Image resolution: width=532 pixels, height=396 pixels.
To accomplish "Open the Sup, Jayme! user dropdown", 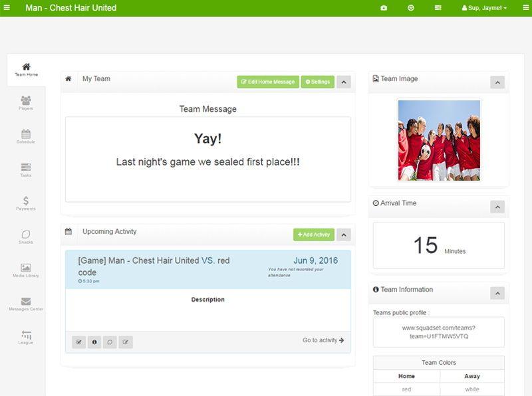I will 484,8.
